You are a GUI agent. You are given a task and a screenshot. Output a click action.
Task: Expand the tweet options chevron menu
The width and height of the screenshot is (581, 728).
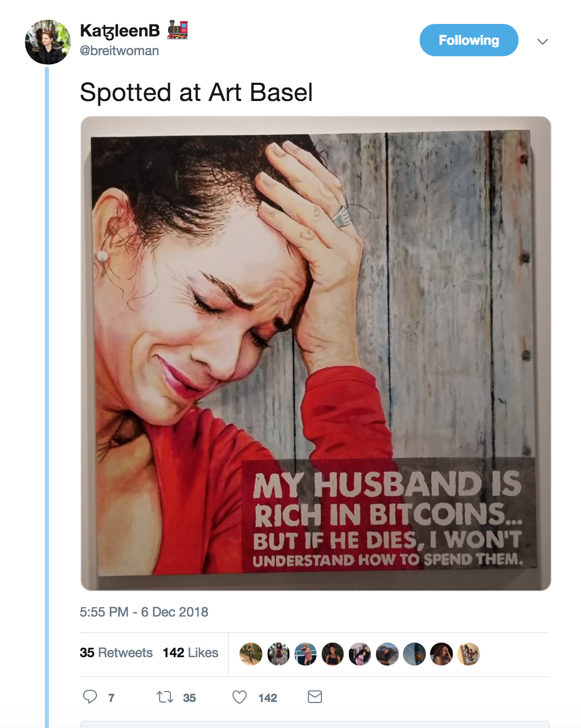click(x=542, y=42)
